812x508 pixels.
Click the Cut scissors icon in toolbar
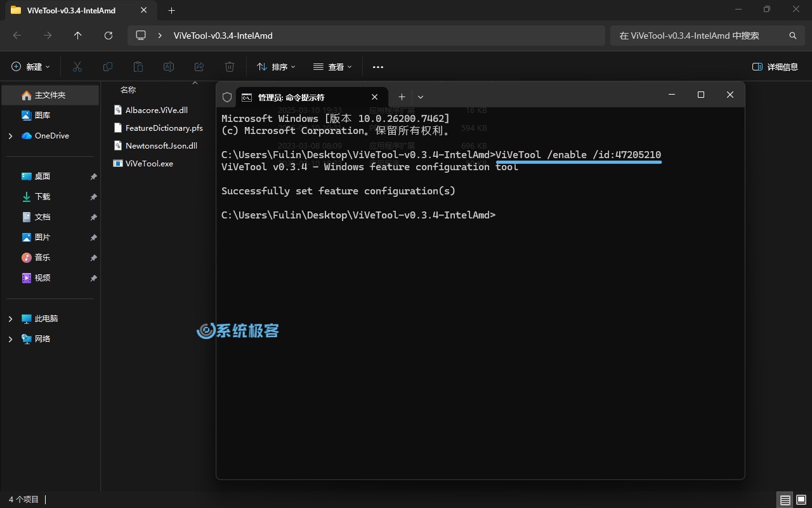pos(77,67)
